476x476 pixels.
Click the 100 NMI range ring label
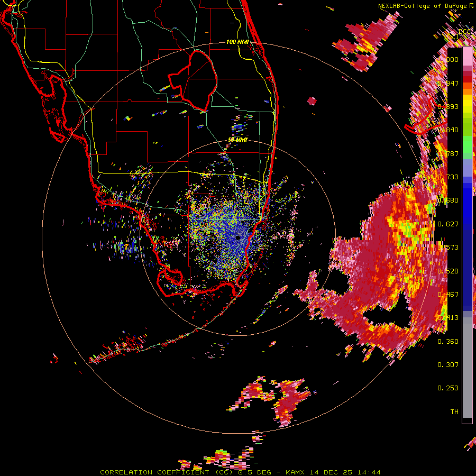237,42
